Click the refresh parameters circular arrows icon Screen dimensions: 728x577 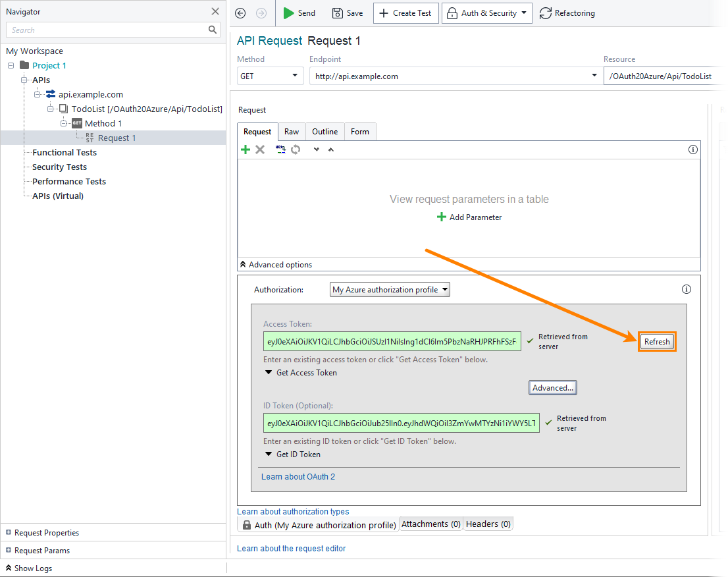[x=296, y=150]
